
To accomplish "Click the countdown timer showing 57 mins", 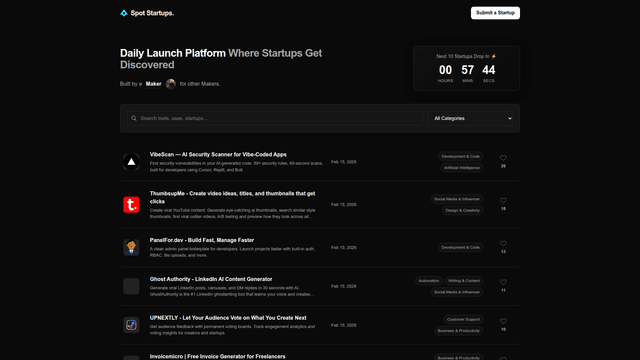I will (468, 73).
